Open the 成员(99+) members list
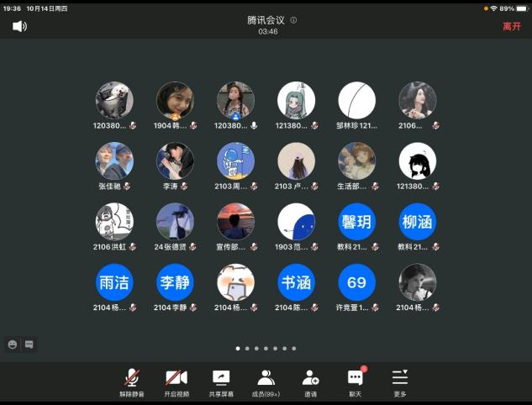 point(266,382)
